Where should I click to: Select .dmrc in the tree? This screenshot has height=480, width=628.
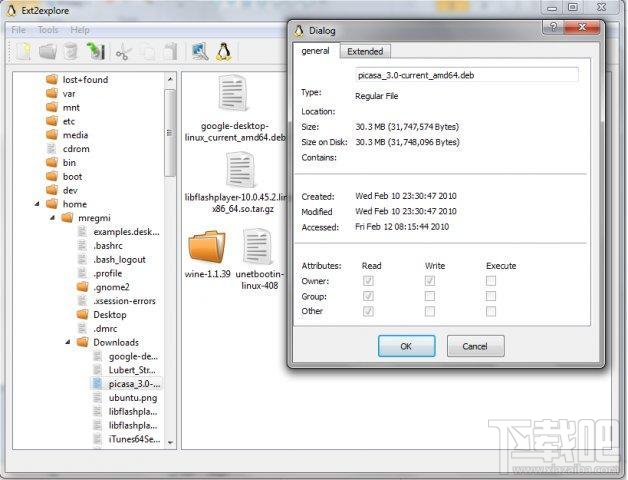click(105, 329)
